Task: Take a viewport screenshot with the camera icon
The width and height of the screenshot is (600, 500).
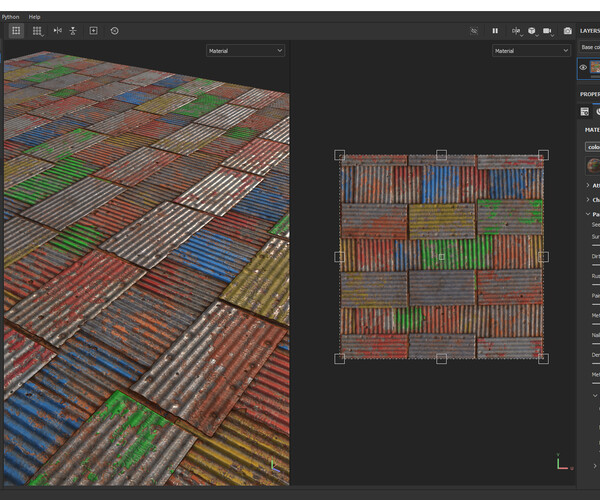Action: [567, 31]
